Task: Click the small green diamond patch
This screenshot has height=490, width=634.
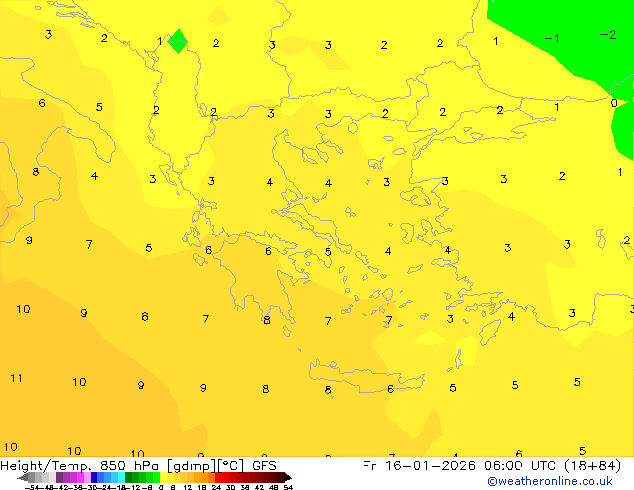Action: click(178, 41)
